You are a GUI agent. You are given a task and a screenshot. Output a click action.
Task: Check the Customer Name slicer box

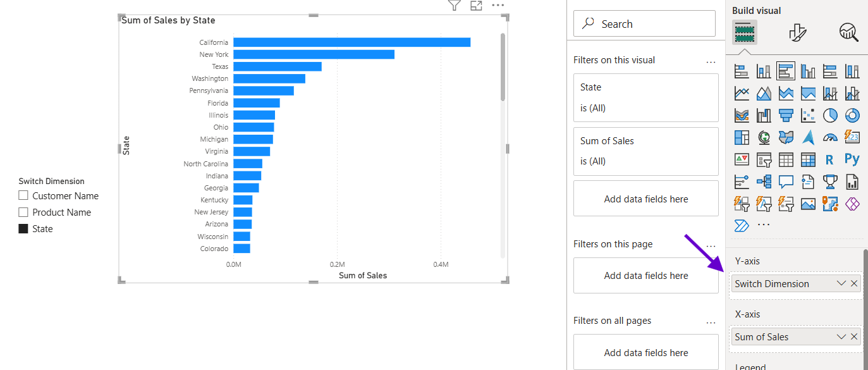pyautogui.click(x=23, y=196)
